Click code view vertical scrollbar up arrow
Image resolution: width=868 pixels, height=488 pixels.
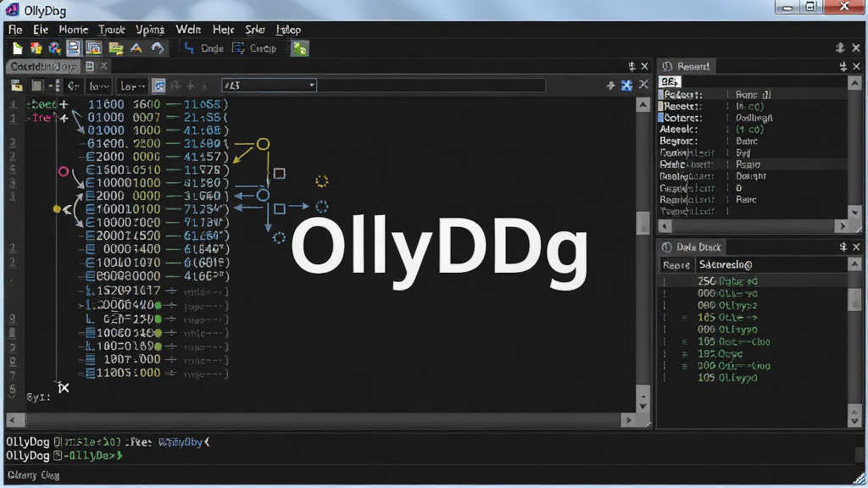point(643,104)
